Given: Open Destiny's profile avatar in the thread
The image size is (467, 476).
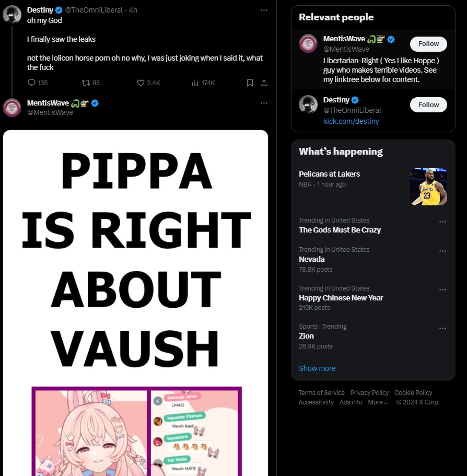Looking at the screenshot, I should [x=12, y=14].
